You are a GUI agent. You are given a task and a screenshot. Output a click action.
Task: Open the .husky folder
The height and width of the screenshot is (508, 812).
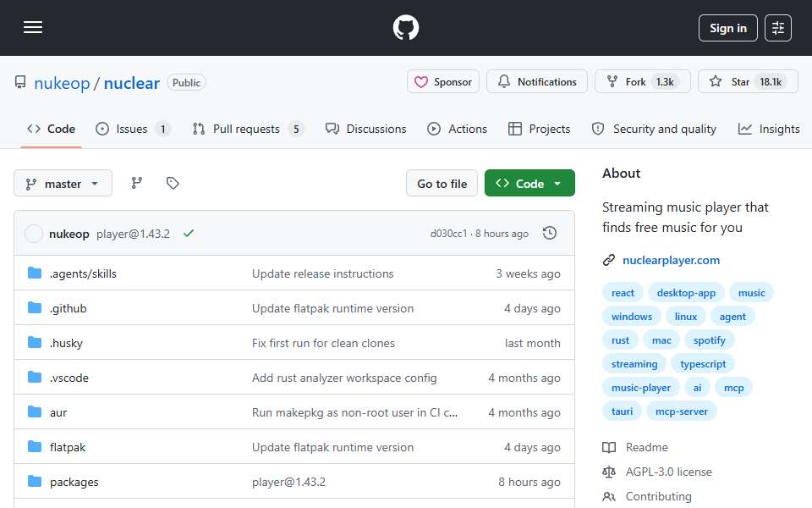point(66,343)
